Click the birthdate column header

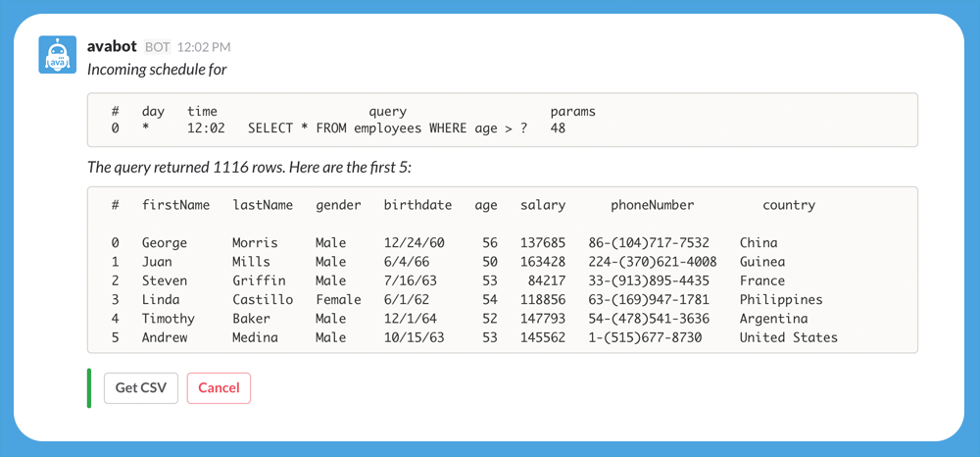tap(417, 204)
